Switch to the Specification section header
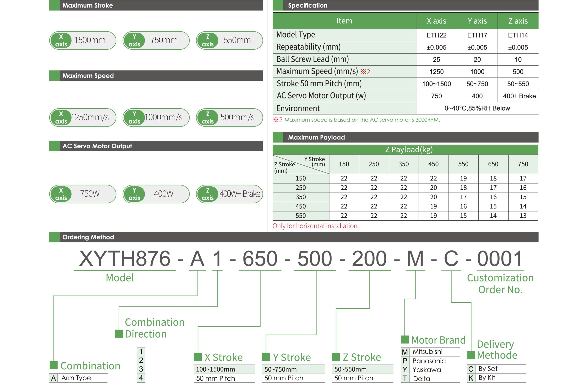Viewport: 588px width, 384px height. point(308,5)
